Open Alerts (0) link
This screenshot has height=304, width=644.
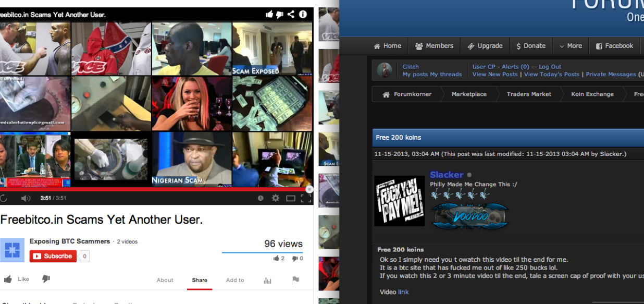click(515, 67)
